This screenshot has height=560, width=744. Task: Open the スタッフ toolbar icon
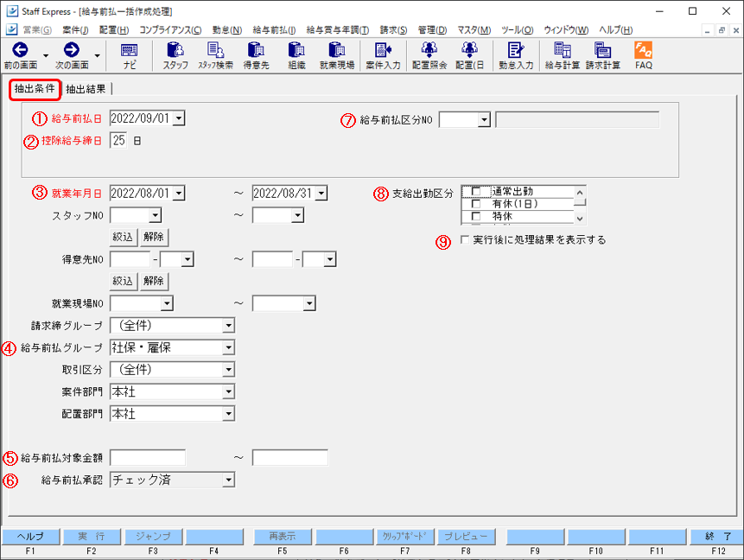point(175,50)
